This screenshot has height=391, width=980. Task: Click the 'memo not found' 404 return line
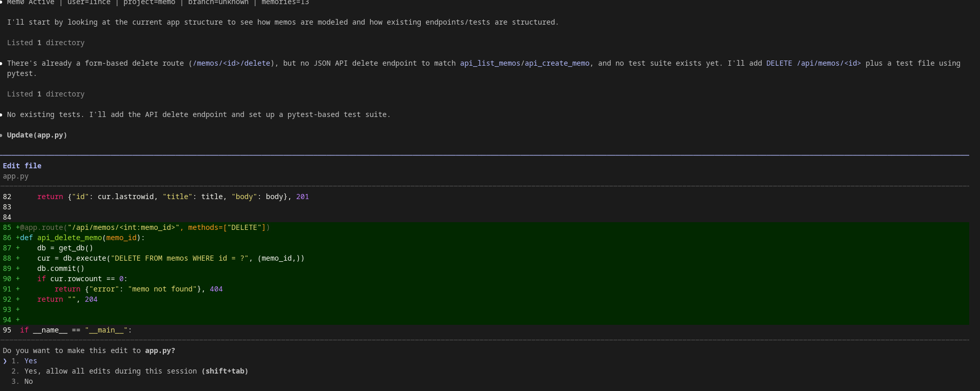coord(139,289)
